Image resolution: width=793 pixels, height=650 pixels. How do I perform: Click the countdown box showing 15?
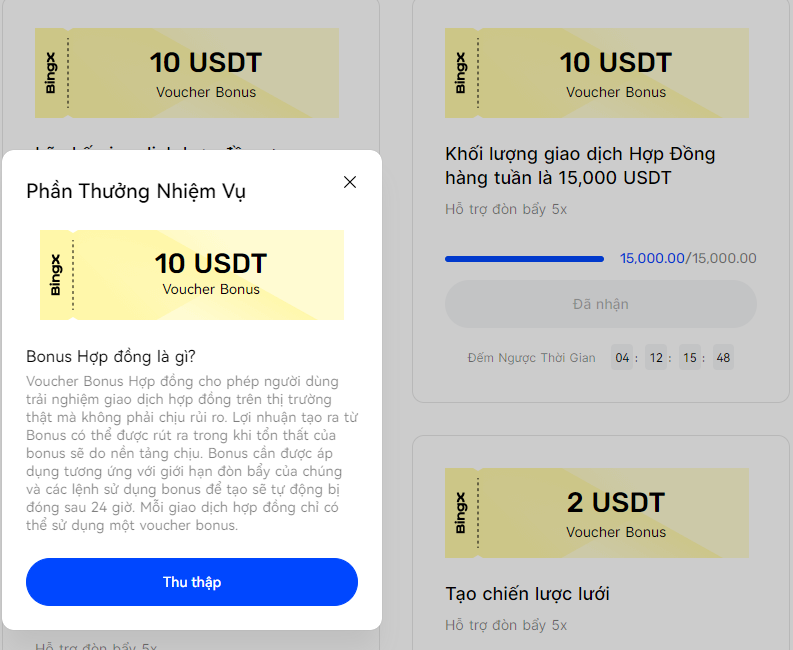point(690,358)
